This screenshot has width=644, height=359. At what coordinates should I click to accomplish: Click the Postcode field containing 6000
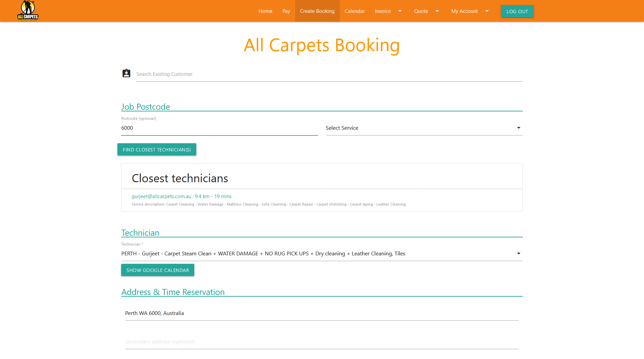[x=220, y=128]
